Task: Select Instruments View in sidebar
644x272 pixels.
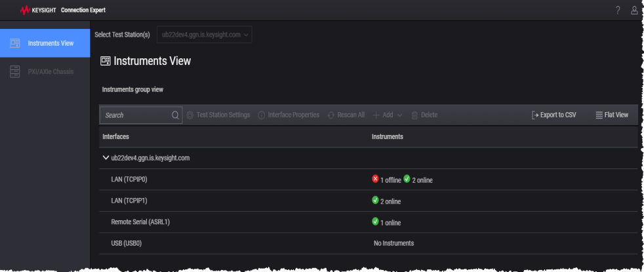Action: 45,43
